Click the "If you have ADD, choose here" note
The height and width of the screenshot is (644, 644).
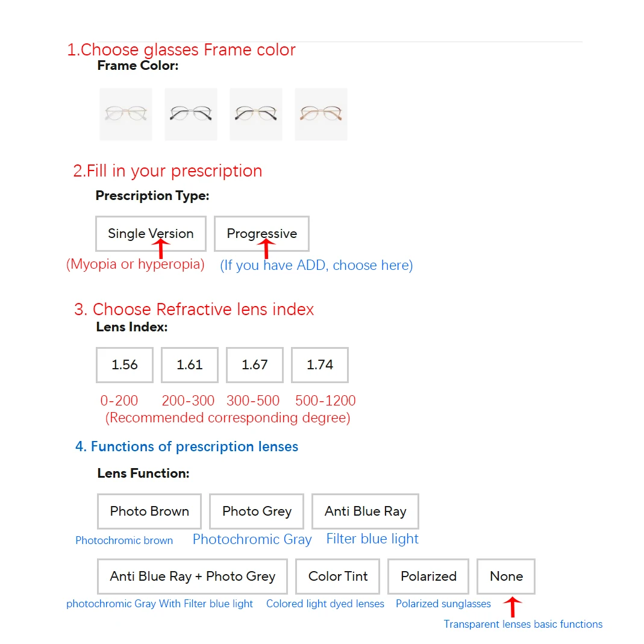click(x=316, y=266)
